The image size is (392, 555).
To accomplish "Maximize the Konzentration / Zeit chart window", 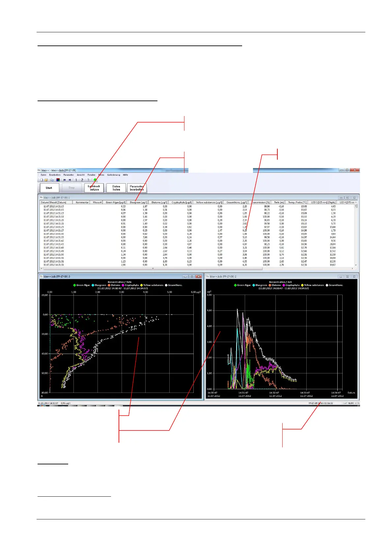I will pyautogui.click(x=348, y=277).
